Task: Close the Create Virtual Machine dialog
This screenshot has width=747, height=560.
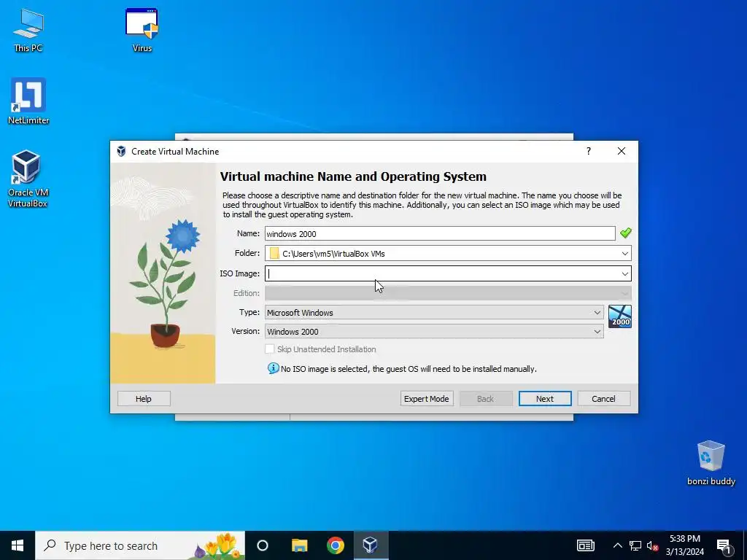Action: click(622, 151)
